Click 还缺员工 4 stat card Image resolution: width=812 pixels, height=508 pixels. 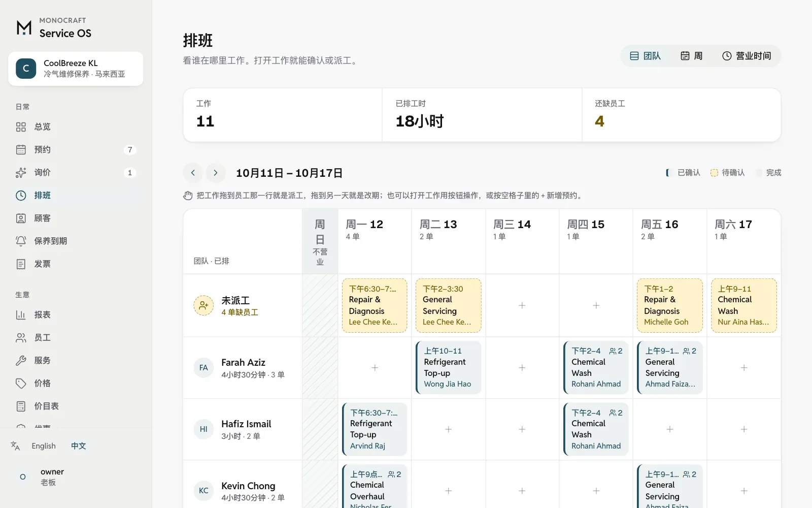click(x=681, y=115)
